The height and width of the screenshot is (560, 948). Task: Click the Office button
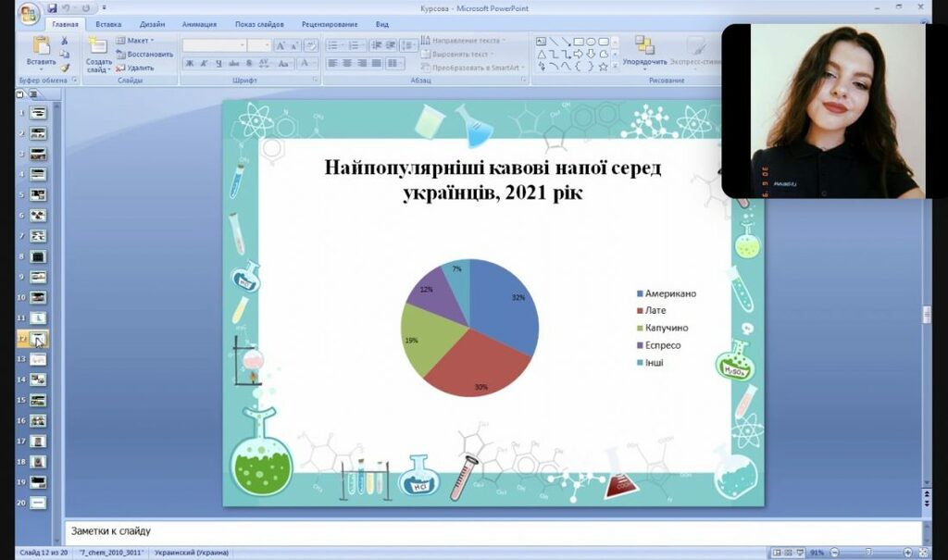pyautogui.click(x=29, y=13)
